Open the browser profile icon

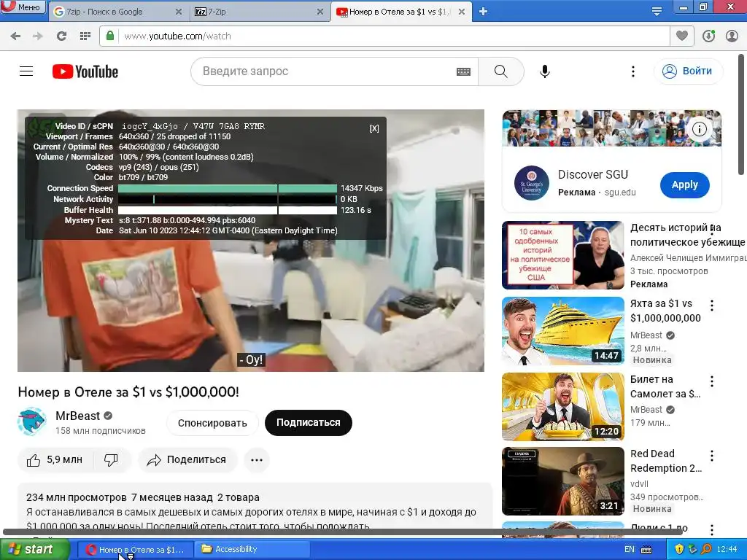pos(732,36)
